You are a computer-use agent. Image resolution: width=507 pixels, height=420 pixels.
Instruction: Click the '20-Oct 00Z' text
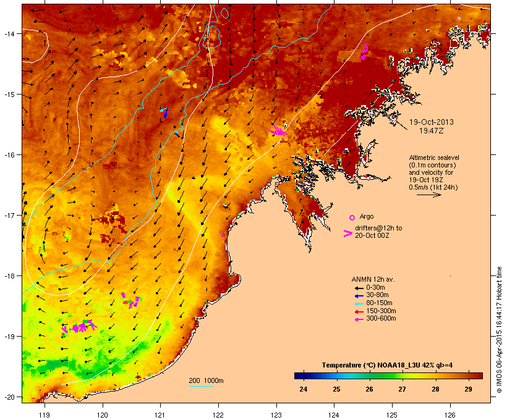point(372,235)
